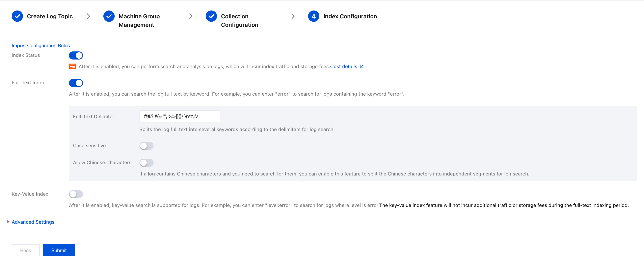
Task: Select the Index Configuration step label
Action: pyautogui.click(x=350, y=16)
